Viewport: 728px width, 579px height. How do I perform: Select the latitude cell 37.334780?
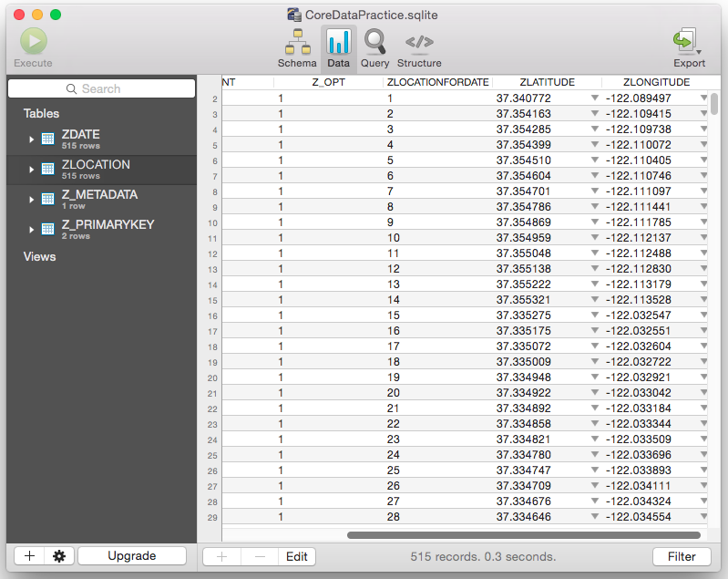(523, 454)
